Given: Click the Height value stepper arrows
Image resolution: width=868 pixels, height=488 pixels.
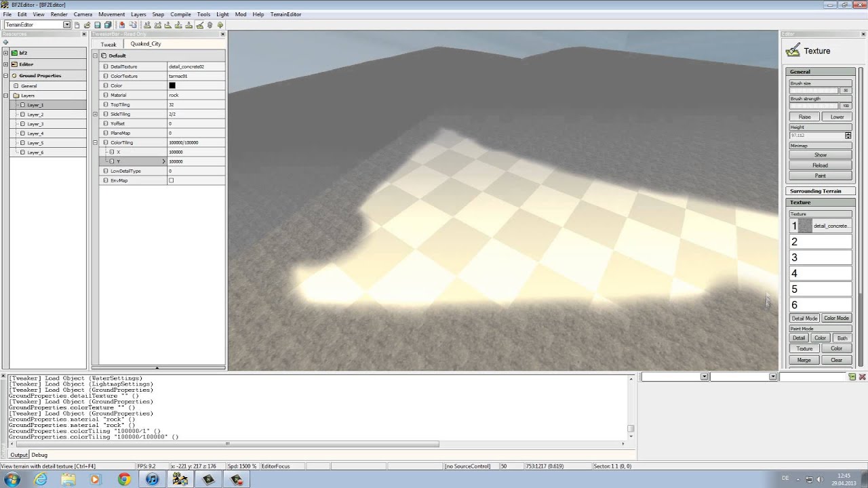Looking at the screenshot, I should coord(848,136).
